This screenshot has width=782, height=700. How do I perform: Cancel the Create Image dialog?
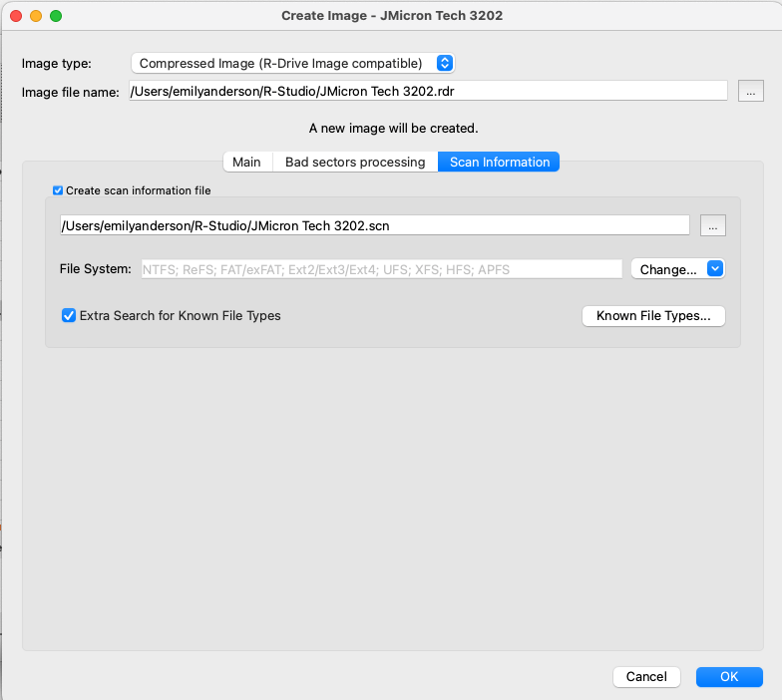pos(646,676)
